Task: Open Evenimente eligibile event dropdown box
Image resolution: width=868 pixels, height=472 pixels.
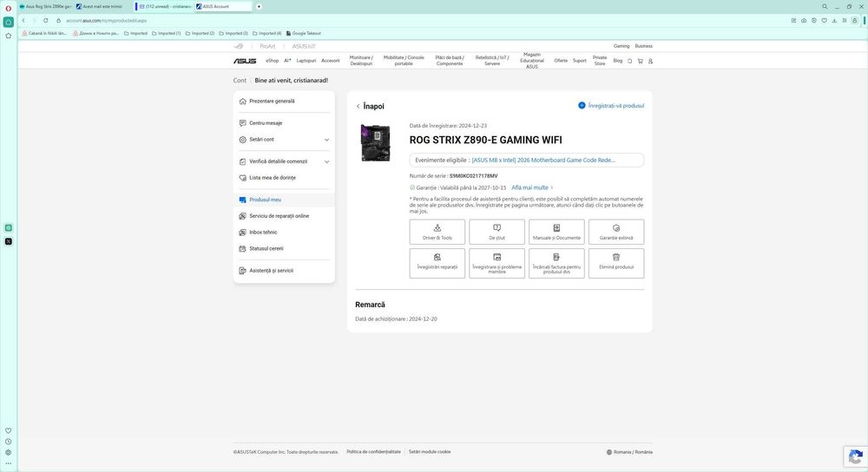Action: [527, 160]
